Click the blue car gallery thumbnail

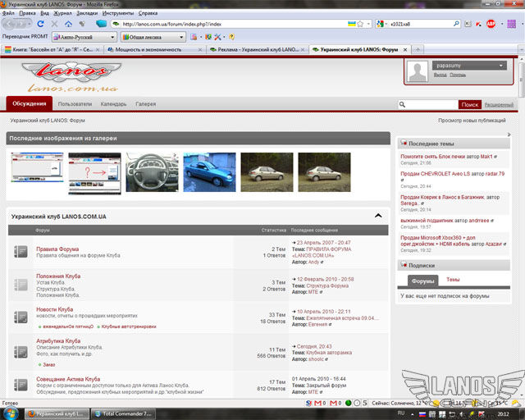209,172
